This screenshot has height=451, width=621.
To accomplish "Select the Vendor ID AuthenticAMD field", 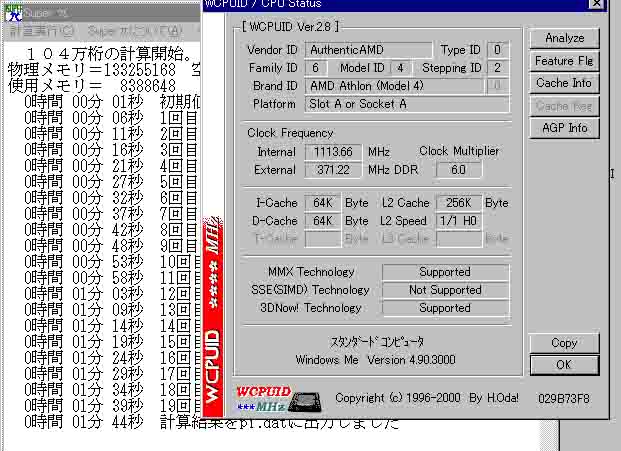I will (x=368, y=50).
